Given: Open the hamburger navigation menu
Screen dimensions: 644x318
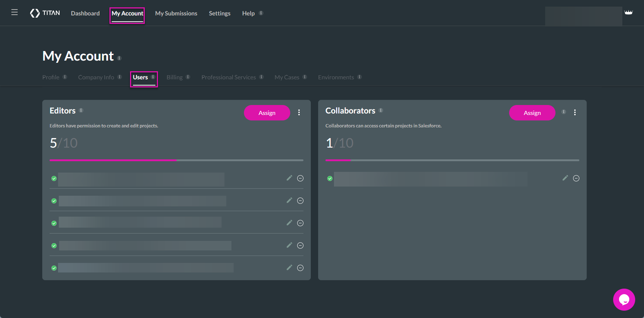Looking at the screenshot, I should pos(14,12).
